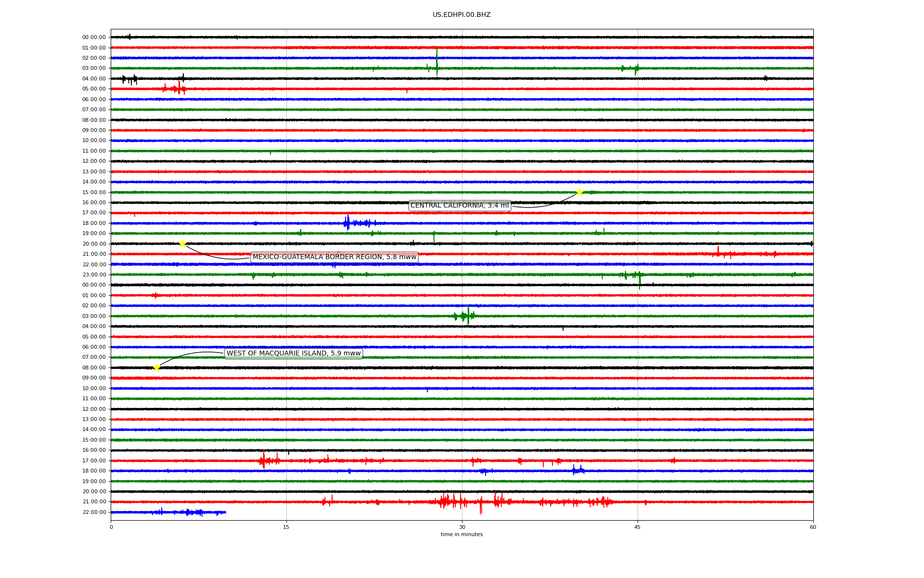Select the CENTRAL CALIFORNIA, 3.4 ml annotation label

point(459,206)
